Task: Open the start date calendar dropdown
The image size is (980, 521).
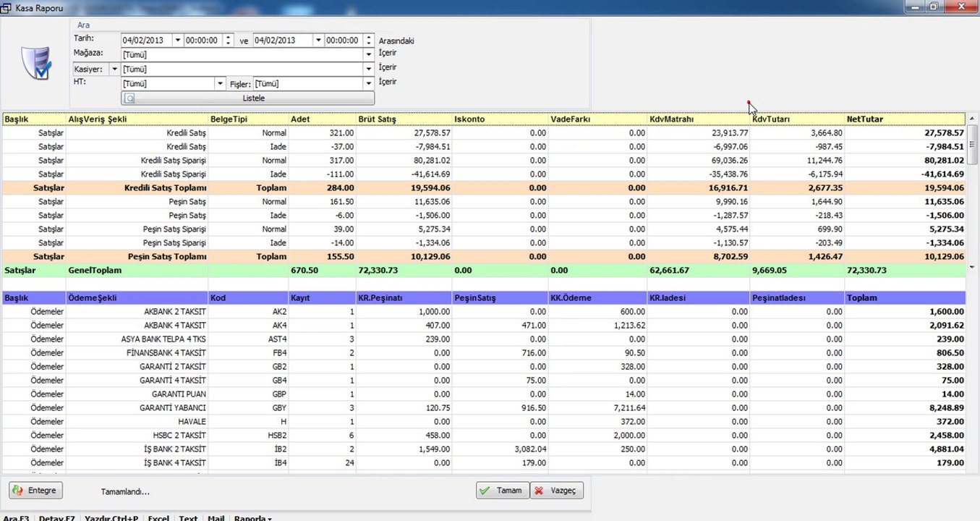Action: (176, 41)
